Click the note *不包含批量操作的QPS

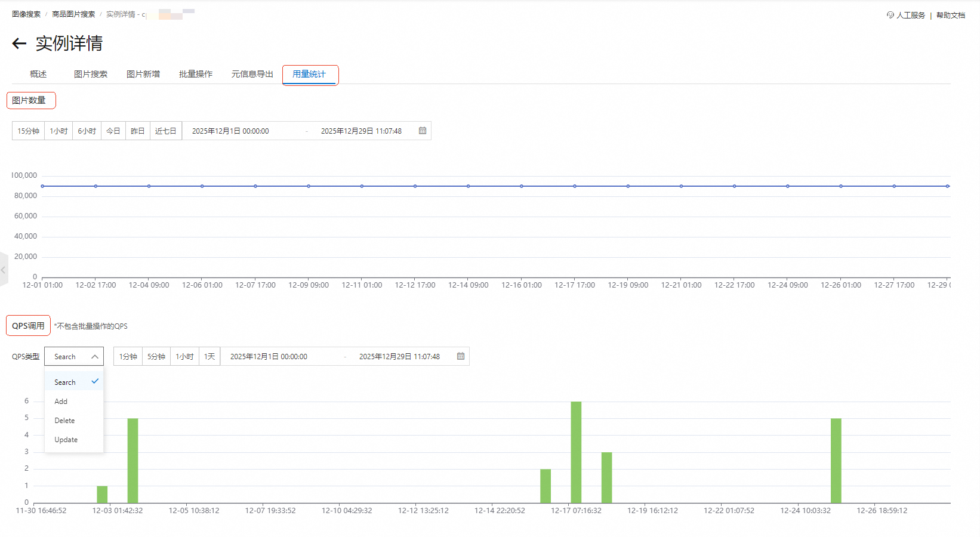tap(91, 326)
